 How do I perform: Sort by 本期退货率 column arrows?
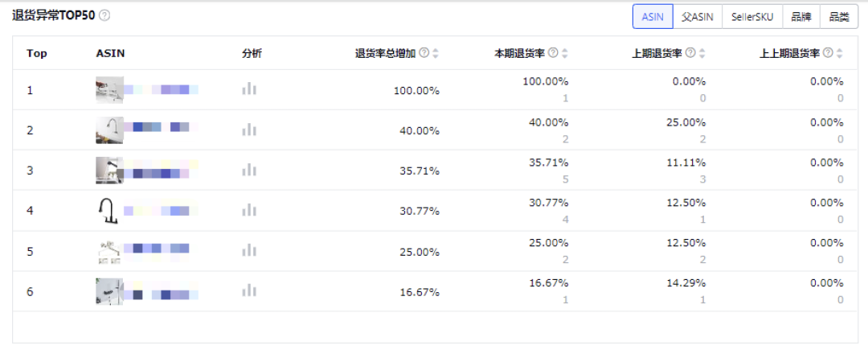pos(565,53)
